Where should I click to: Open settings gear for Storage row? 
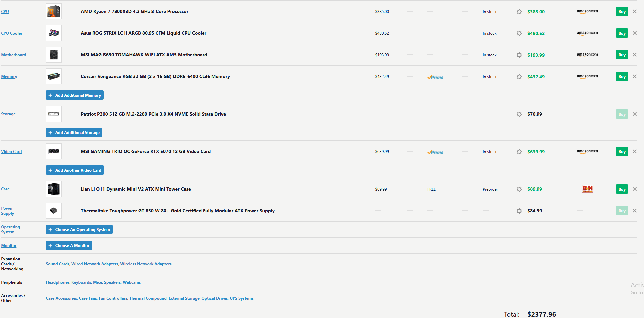pyautogui.click(x=519, y=114)
